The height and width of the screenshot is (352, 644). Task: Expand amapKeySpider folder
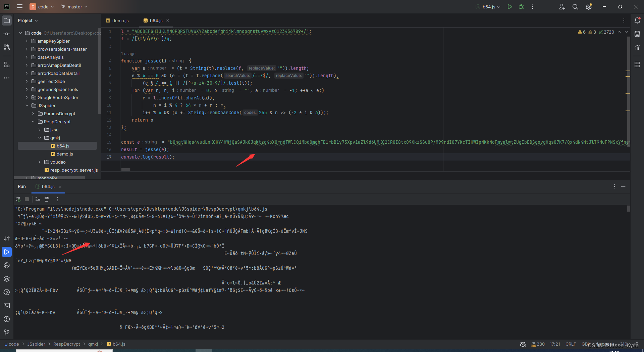click(27, 41)
